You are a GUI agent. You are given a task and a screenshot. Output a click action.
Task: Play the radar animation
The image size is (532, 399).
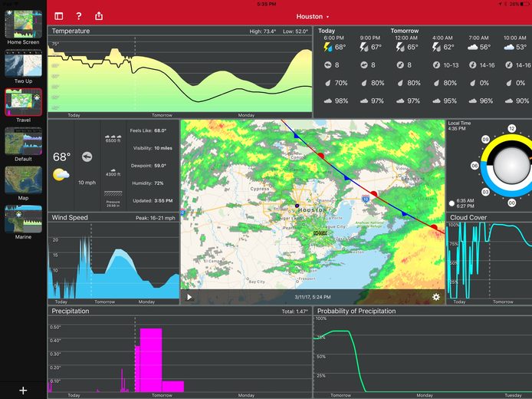tap(189, 297)
